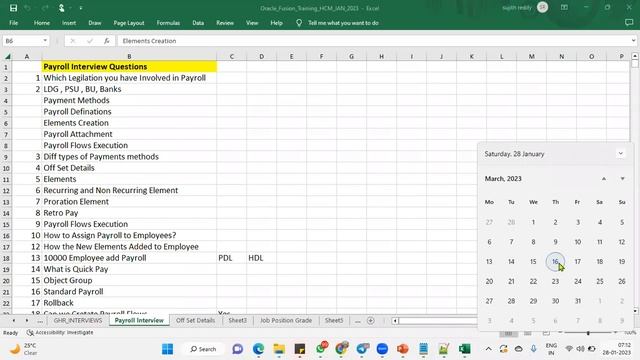This screenshot has width=640, height=360.
Task: Open the Page Layout ribbon tab
Action: pos(129,23)
